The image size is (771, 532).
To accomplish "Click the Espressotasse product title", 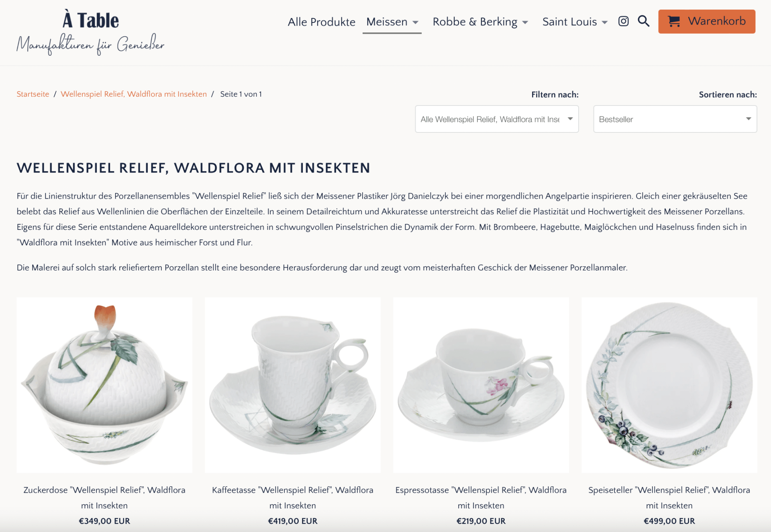I will 481,497.
